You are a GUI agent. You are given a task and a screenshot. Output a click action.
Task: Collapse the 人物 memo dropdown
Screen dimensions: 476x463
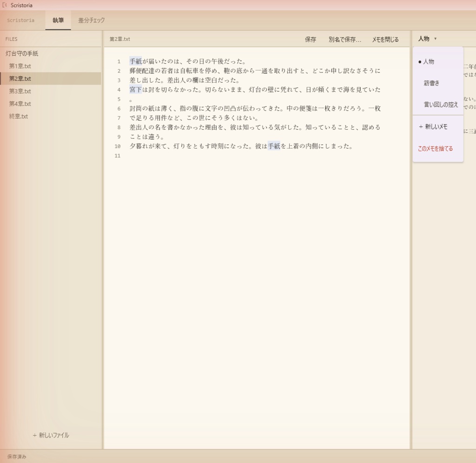pos(427,39)
